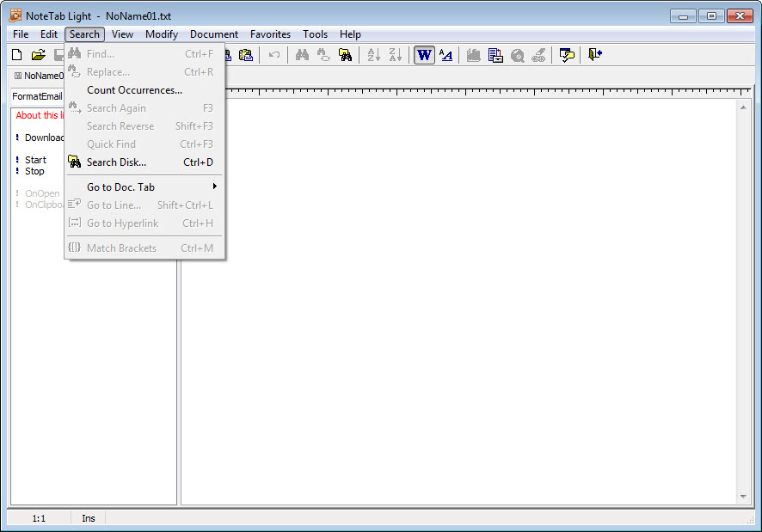Select the NoName01 document tab

point(39,76)
